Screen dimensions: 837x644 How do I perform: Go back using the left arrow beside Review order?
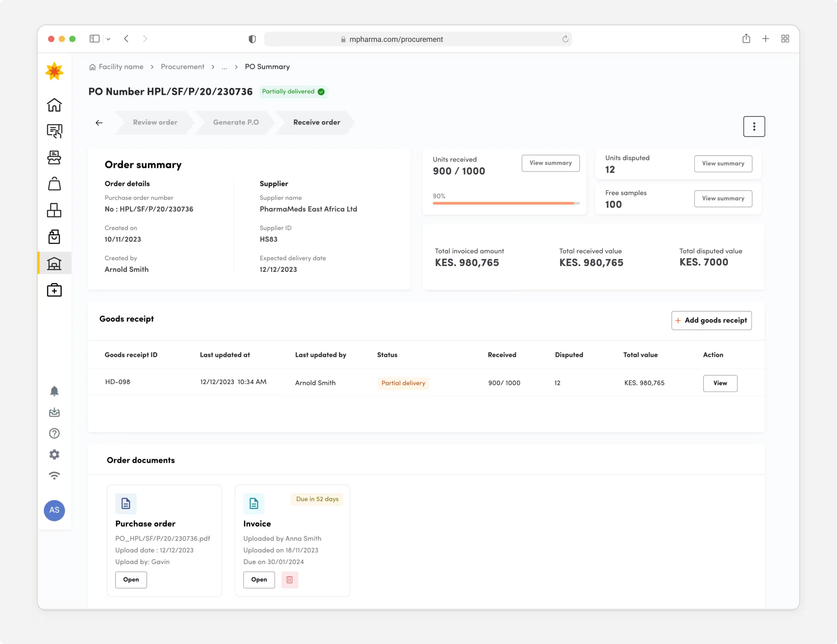click(x=99, y=123)
